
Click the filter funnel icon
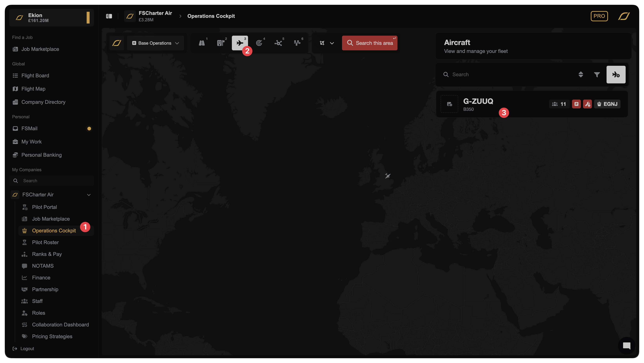pyautogui.click(x=597, y=75)
